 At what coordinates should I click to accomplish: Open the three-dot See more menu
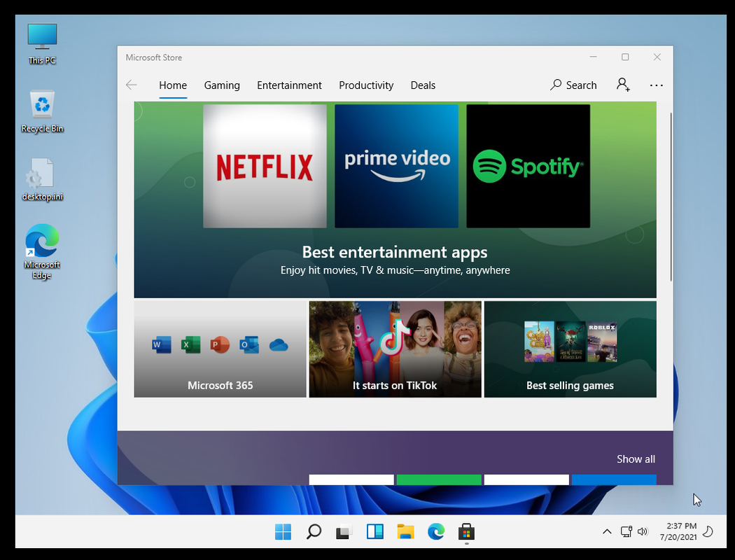click(x=657, y=85)
